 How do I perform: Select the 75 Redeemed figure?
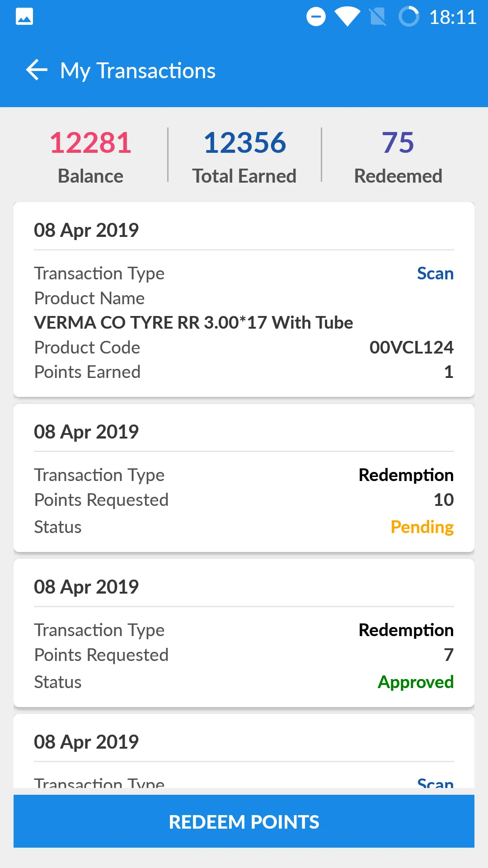398,143
